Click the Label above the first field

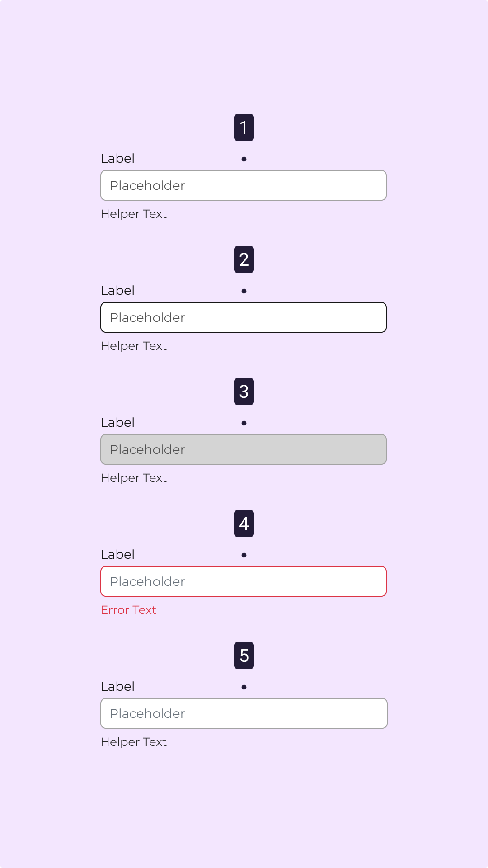pos(117,159)
